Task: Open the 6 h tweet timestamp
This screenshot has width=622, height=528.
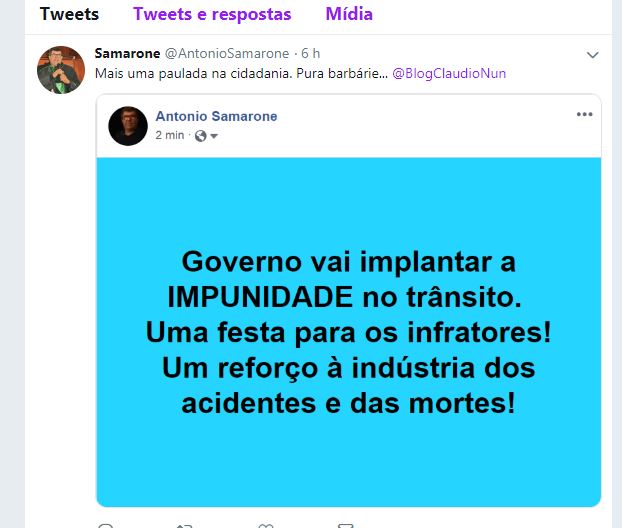Action: [311, 54]
